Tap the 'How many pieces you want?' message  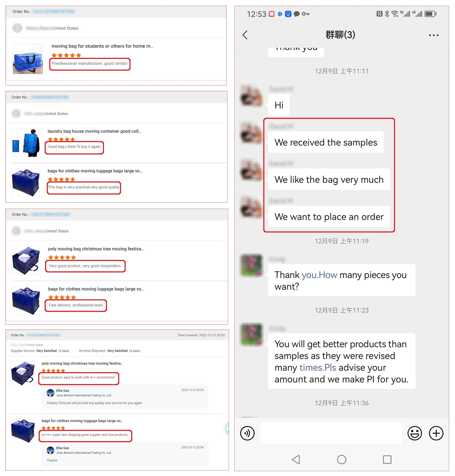click(342, 281)
